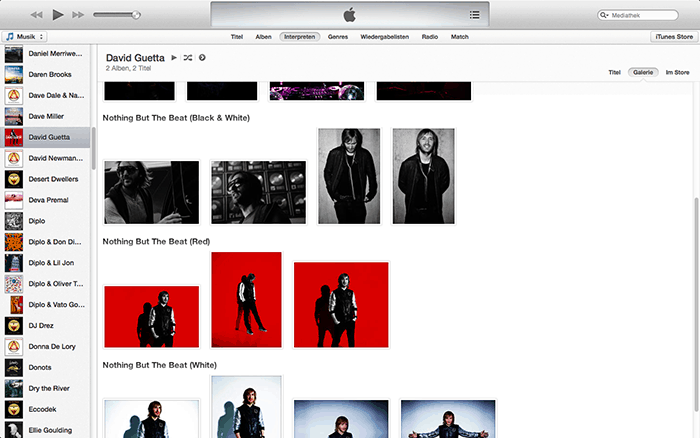The width and height of the screenshot is (700, 438).
Task: Open the Radio tab
Action: pos(429,37)
